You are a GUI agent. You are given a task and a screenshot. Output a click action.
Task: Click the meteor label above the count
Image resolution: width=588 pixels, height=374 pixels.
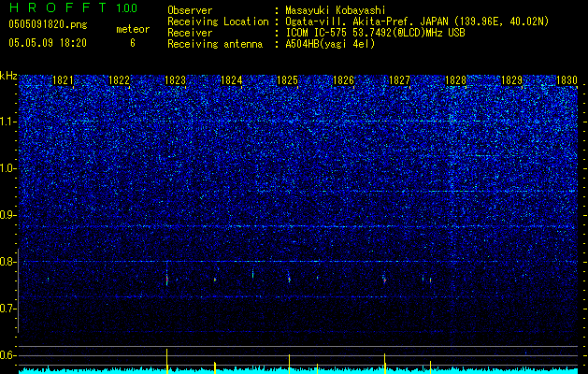point(133,29)
